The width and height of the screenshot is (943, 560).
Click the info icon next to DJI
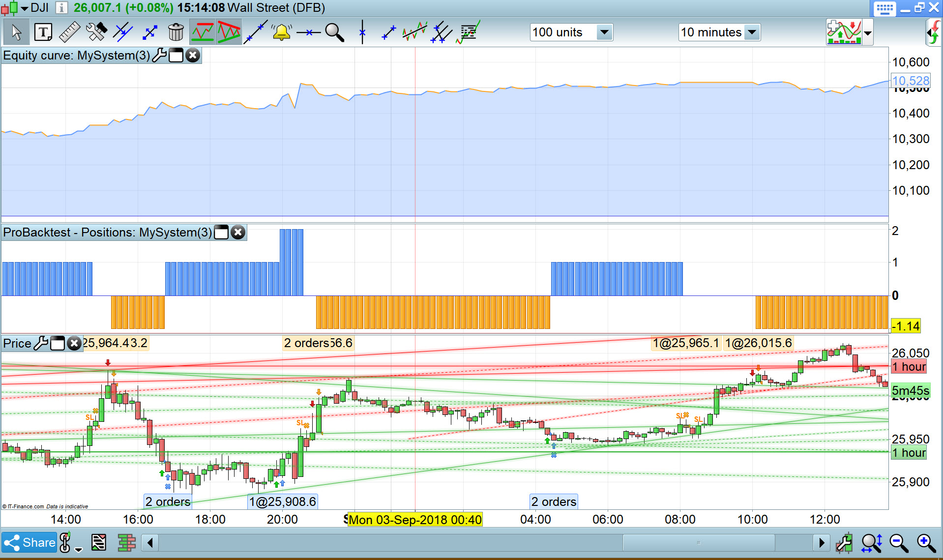pos(61,8)
